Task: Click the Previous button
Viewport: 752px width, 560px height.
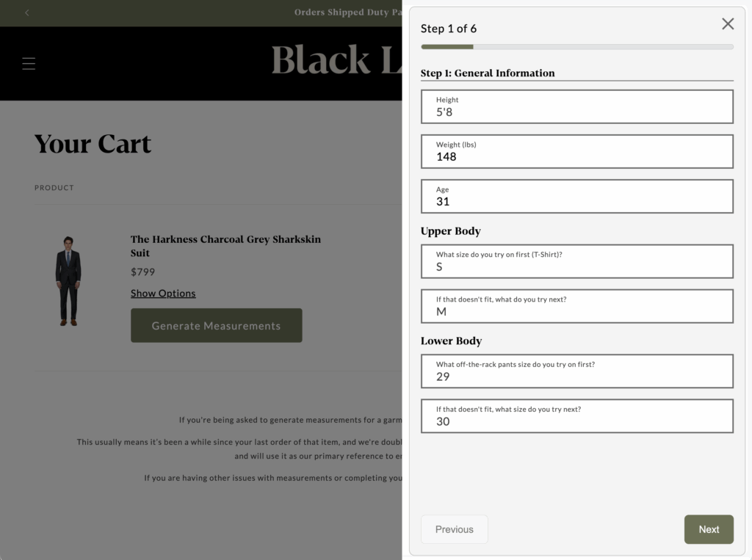Action: [454, 529]
